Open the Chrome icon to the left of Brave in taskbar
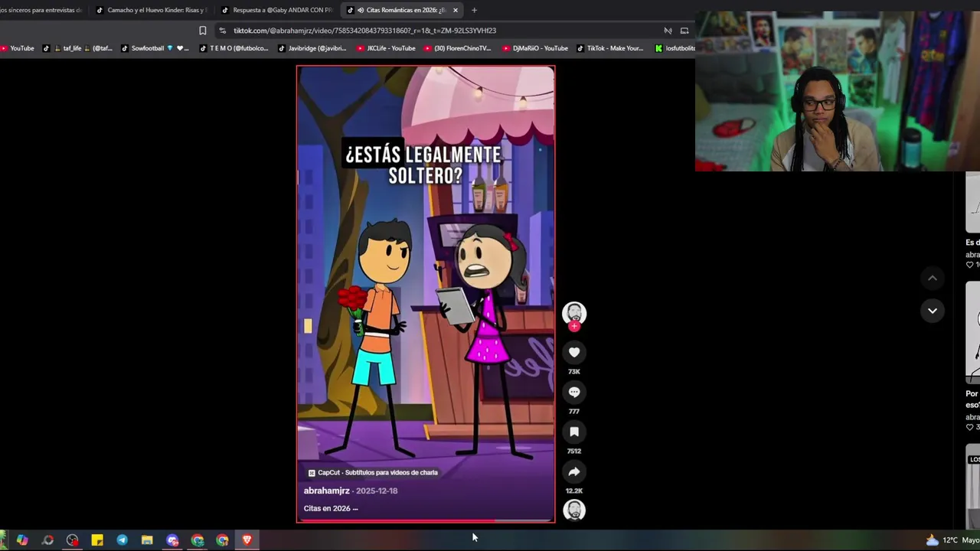Viewport: 980px width, 551px height. pyautogui.click(x=222, y=540)
